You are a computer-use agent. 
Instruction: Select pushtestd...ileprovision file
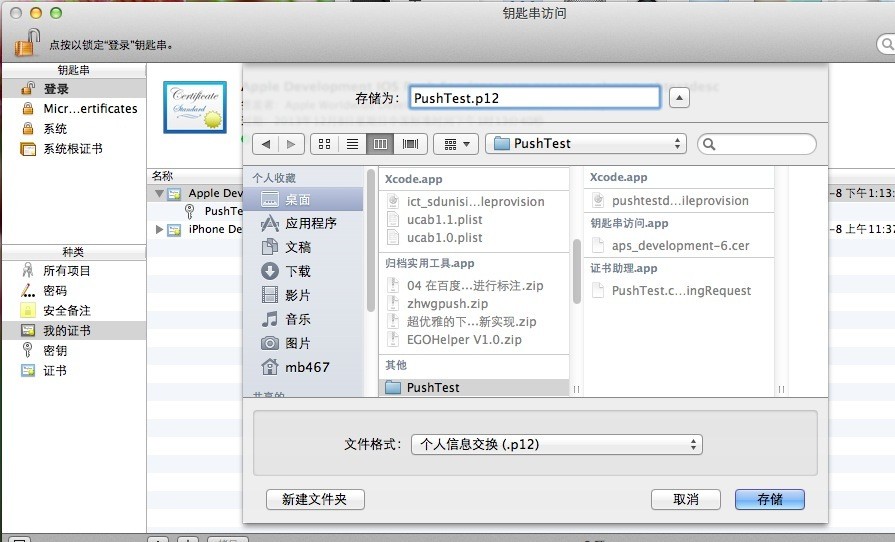click(679, 200)
